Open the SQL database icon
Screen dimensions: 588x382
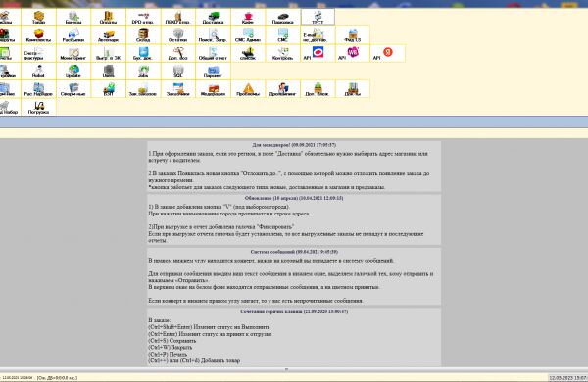(x=177, y=72)
